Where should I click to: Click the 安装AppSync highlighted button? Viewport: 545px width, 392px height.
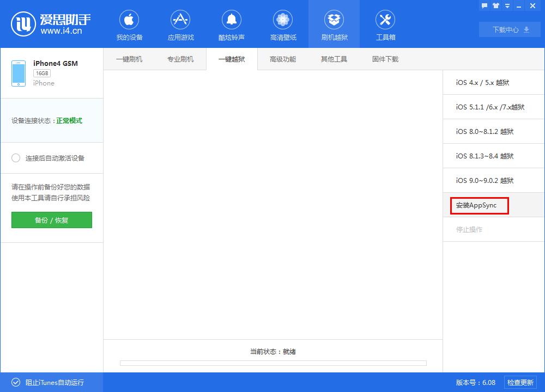[478, 205]
